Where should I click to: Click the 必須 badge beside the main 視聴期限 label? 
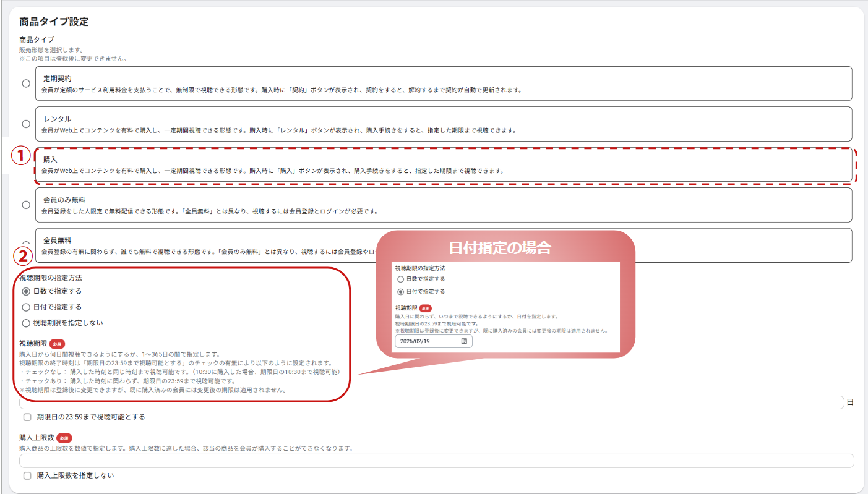coord(57,343)
